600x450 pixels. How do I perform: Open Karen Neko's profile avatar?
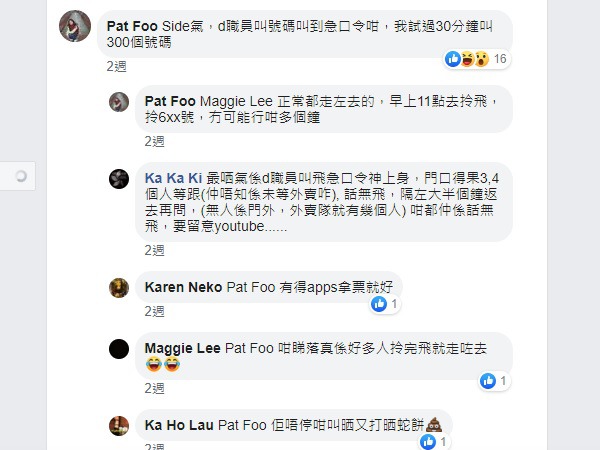pos(119,288)
